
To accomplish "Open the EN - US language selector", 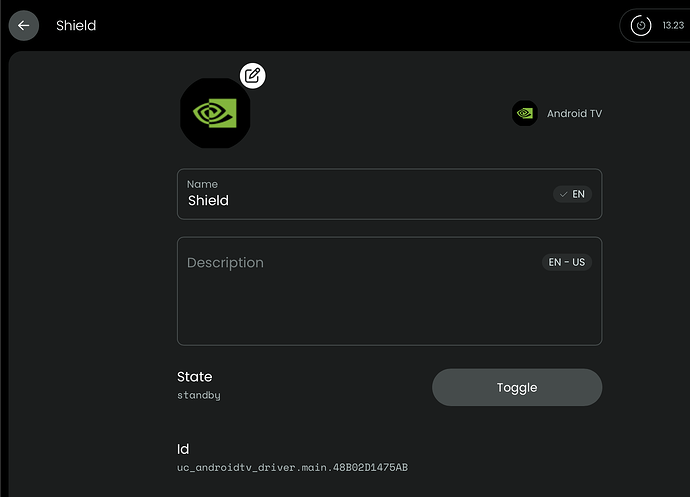I will pos(567,262).
